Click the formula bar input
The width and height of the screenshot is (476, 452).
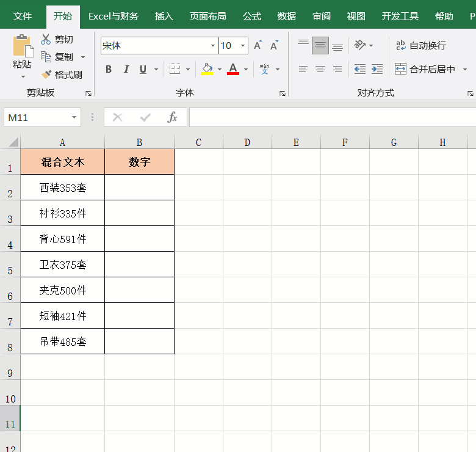333,117
